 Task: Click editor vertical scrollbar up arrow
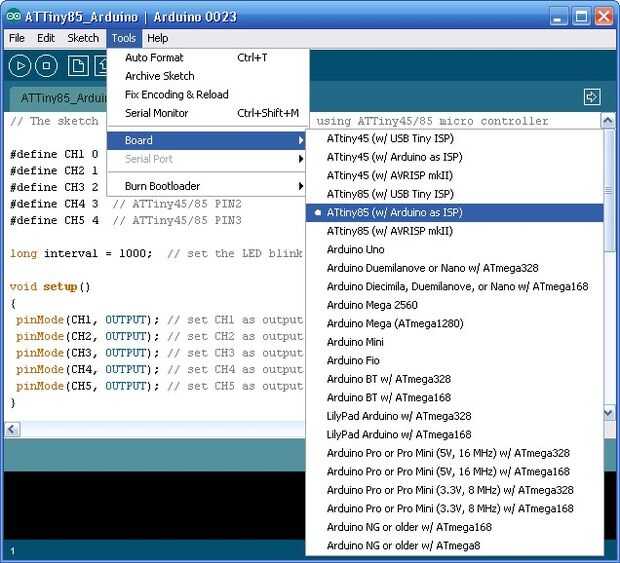pos(608,121)
